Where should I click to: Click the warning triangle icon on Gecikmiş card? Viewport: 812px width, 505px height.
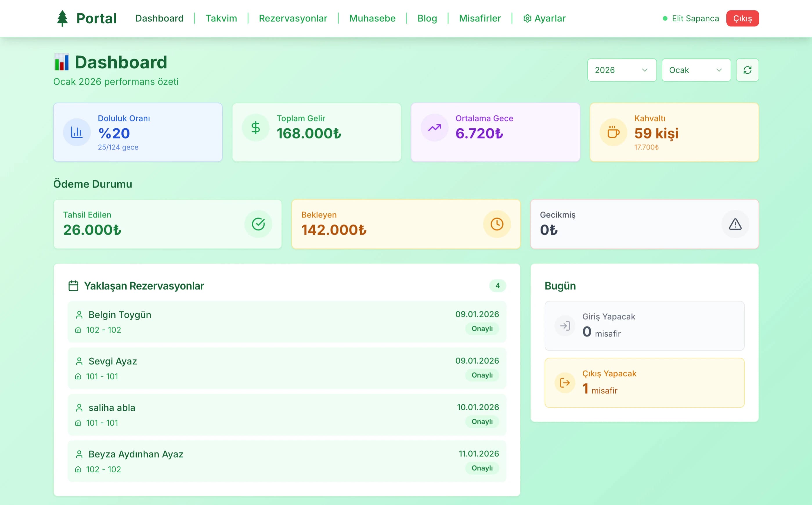735,224
